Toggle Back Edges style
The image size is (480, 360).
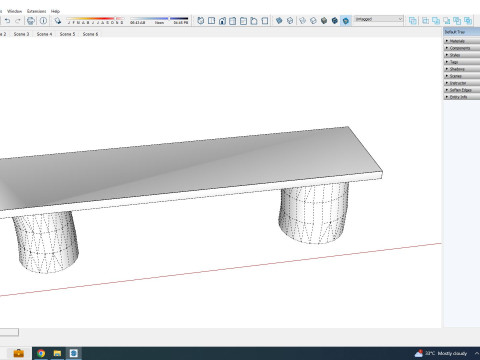pos(290,21)
